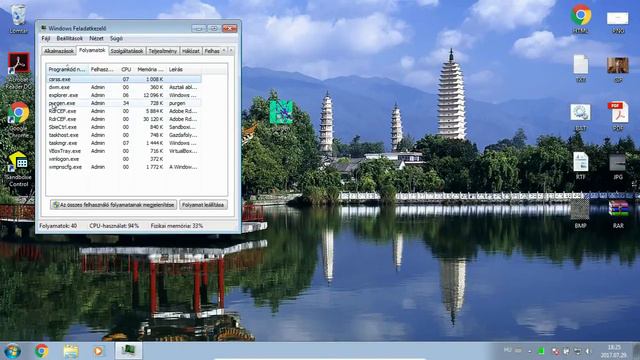This screenshot has width=640, height=360.
Task: Switch to the Hálózat tab
Action: point(191,51)
